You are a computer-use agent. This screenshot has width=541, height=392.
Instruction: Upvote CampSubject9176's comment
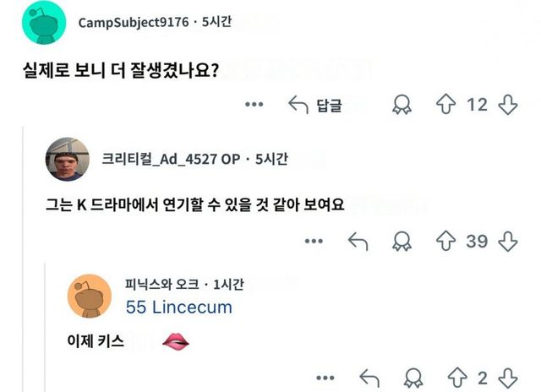(445, 105)
